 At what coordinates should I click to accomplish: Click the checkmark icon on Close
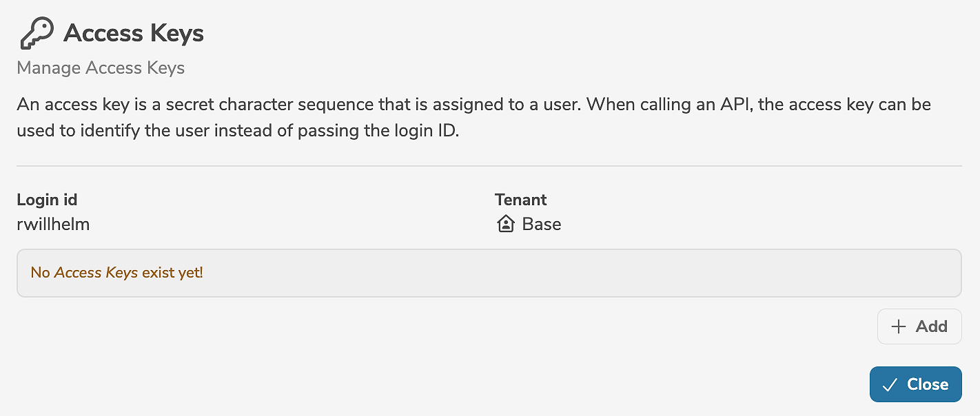(x=890, y=384)
